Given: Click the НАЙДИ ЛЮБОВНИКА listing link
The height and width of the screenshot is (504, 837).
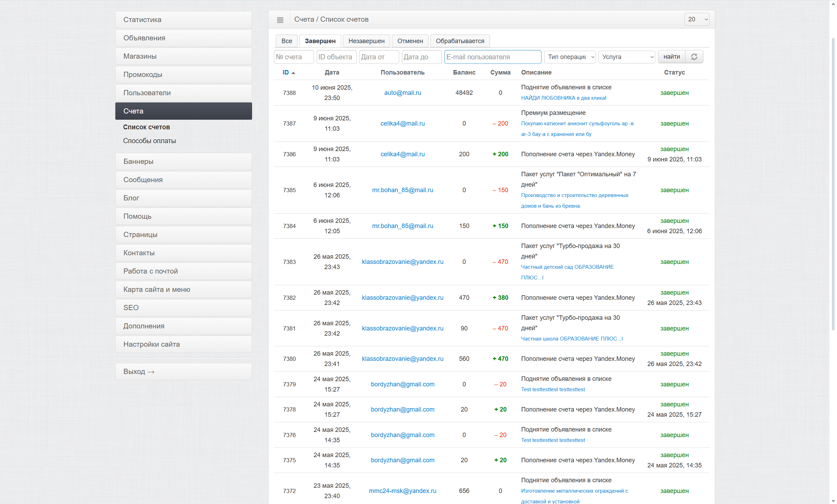Looking at the screenshot, I should click(564, 98).
